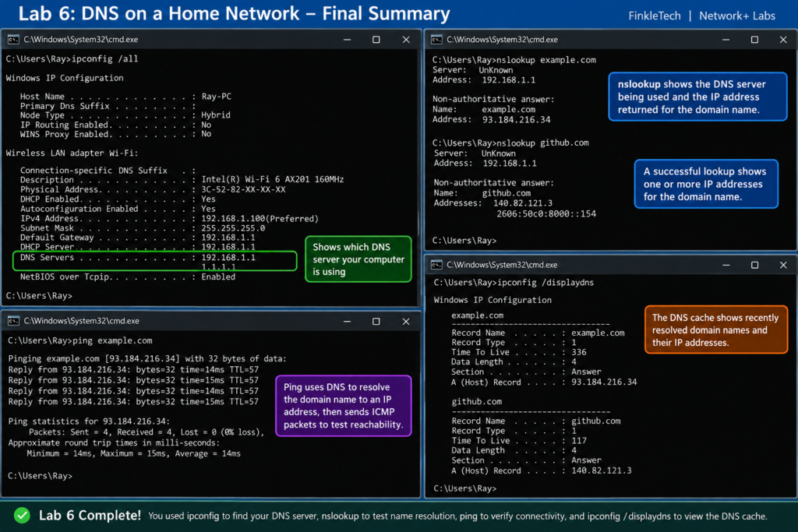Minimize the nslookup command window
This screenshot has width=798, height=532.
[x=726, y=40]
